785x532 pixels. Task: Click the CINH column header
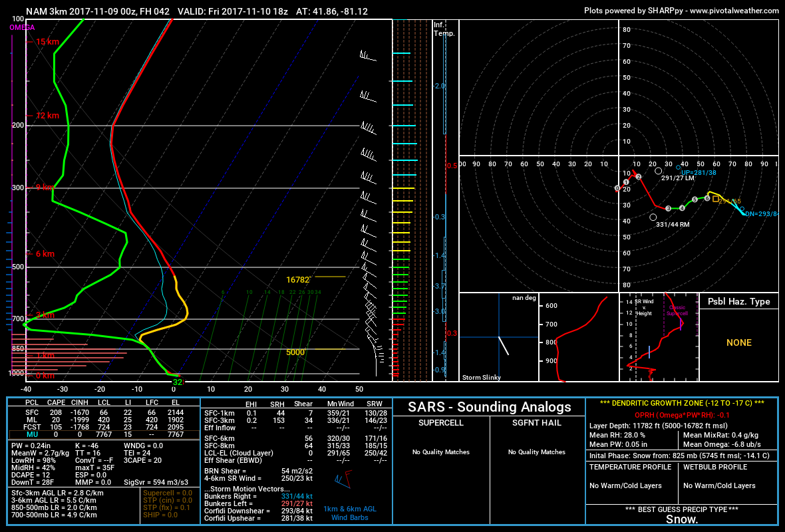tap(80, 402)
